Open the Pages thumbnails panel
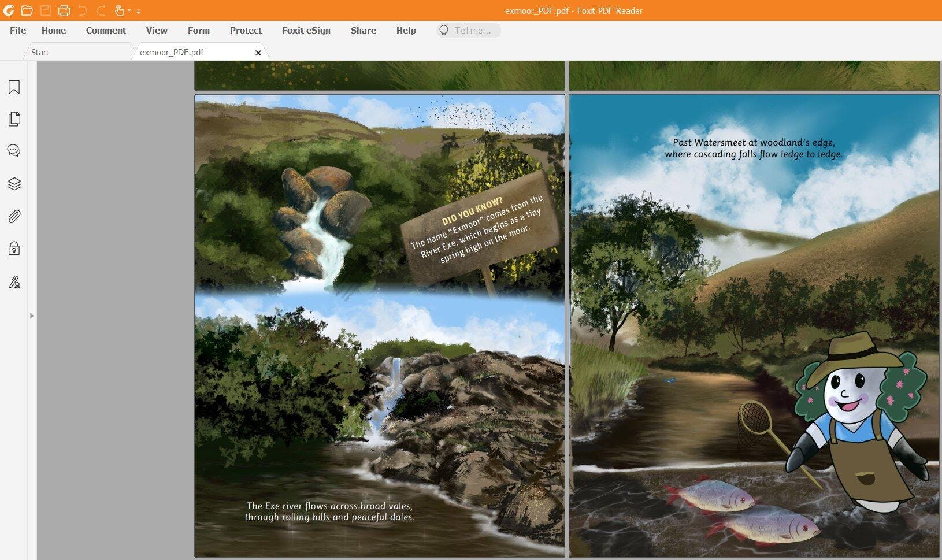942x560 pixels. click(x=14, y=119)
